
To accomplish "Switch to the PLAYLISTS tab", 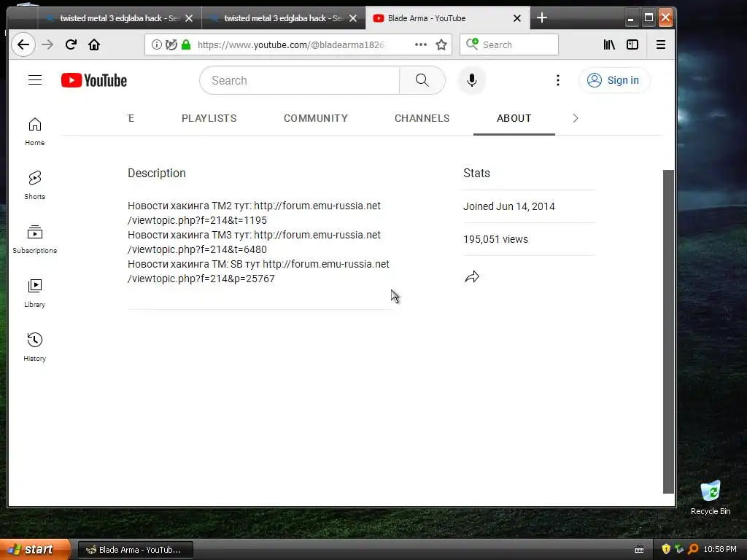I will (209, 118).
